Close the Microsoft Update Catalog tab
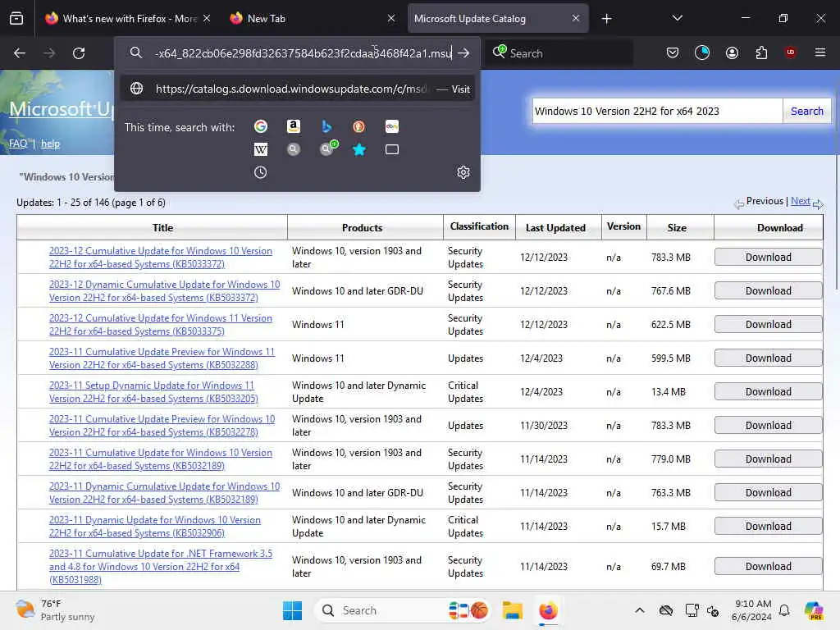Screen dimensions: 840x630 coord(575,18)
